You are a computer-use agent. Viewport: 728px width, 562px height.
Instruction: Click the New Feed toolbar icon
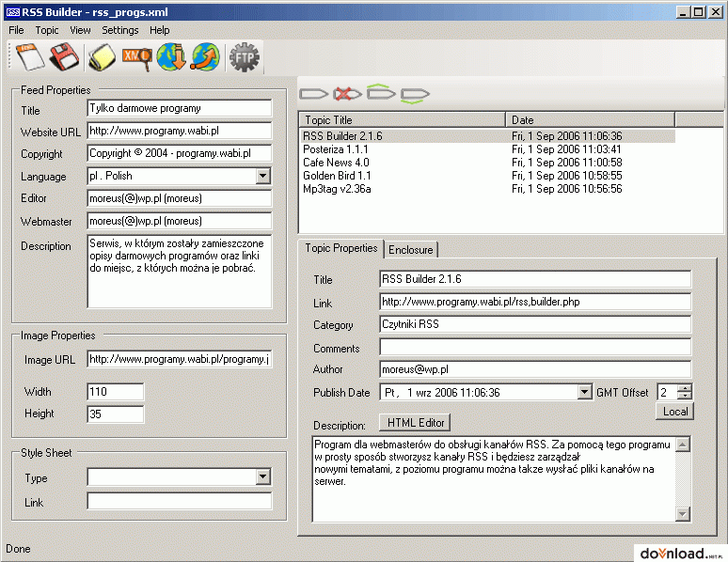[x=30, y=57]
